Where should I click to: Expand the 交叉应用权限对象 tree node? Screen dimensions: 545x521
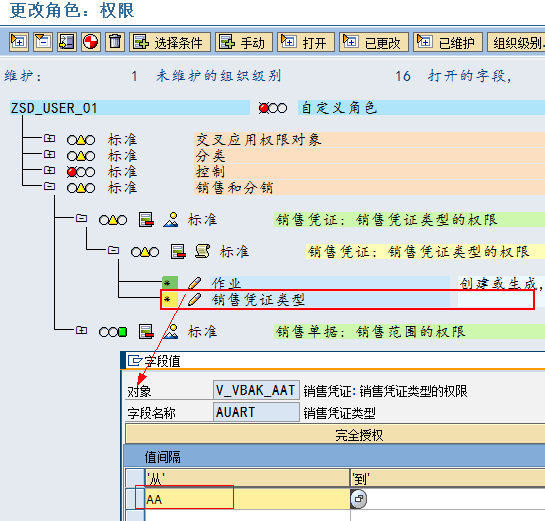[49, 138]
